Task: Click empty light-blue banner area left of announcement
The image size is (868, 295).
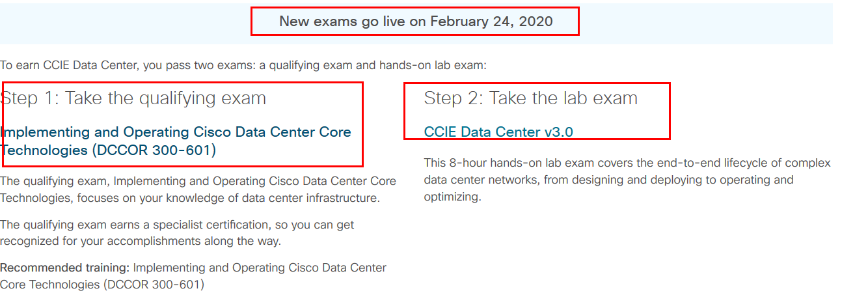Action: tap(125, 23)
